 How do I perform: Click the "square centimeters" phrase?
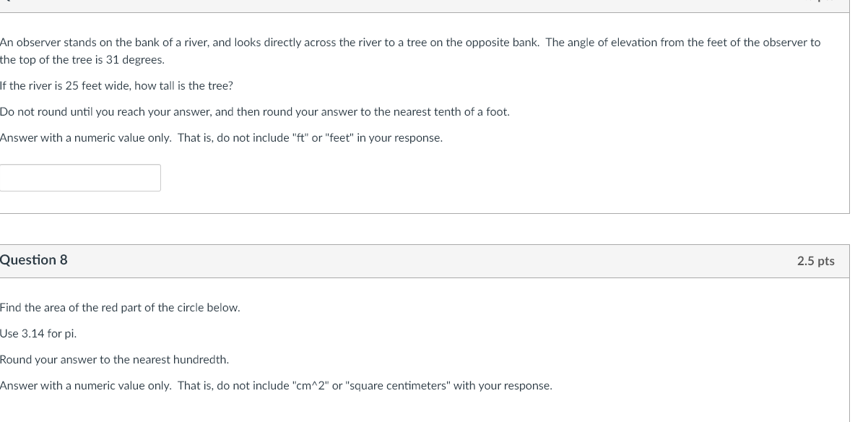click(x=396, y=386)
